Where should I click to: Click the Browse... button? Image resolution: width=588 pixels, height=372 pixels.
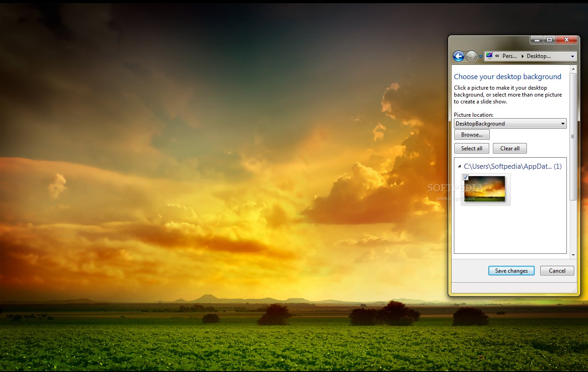(472, 135)
